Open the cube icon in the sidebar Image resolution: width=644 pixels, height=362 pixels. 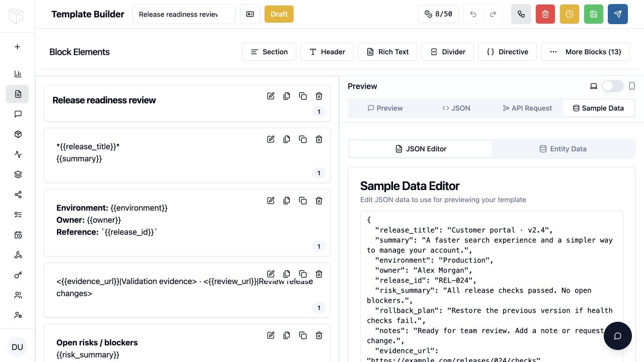pyautogui.click(x=18, y=134)
